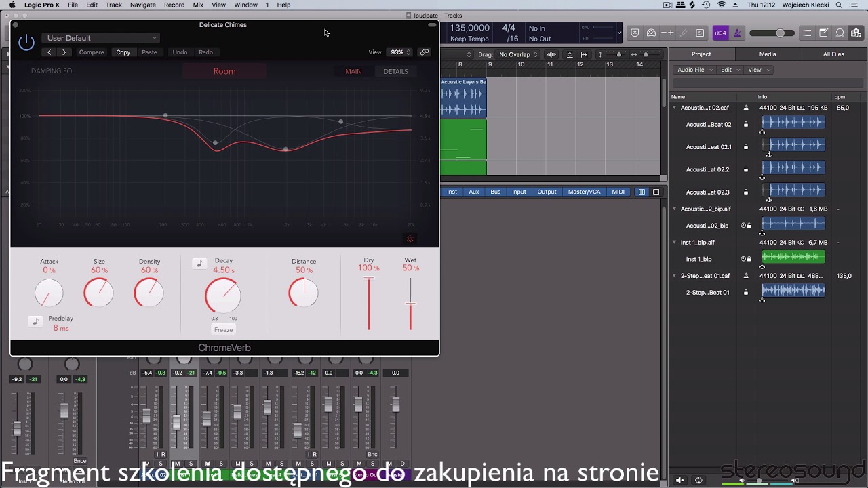Click the minus-plus control bar icon
Image resolution: width=868 pixels, height=488 pixels.
click(x=667, y=33)
